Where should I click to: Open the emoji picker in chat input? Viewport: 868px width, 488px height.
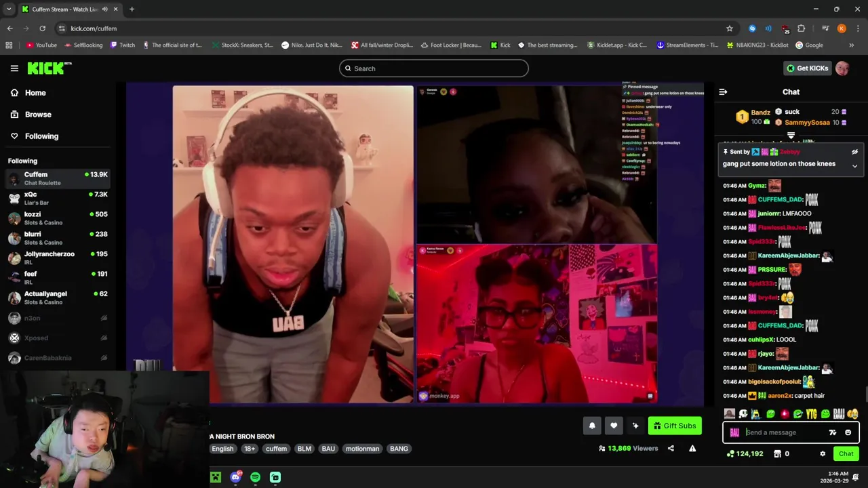[848, 432]
